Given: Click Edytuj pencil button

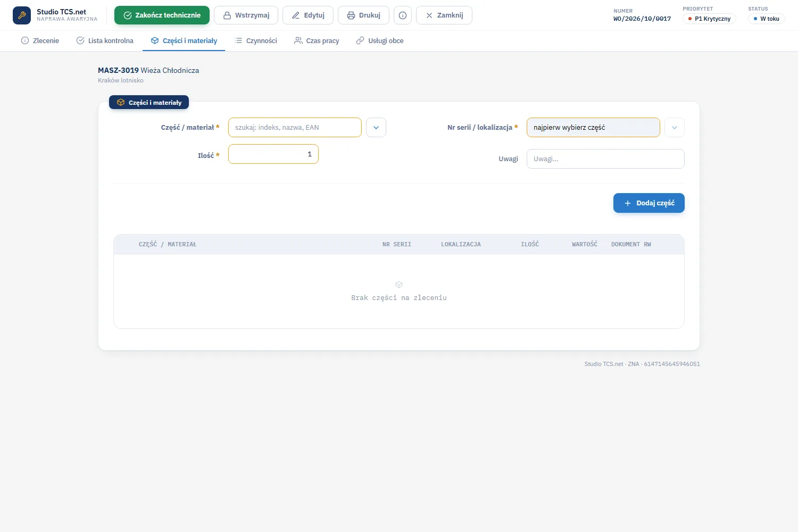Looking at the screenshot, I should click(308, 15).
